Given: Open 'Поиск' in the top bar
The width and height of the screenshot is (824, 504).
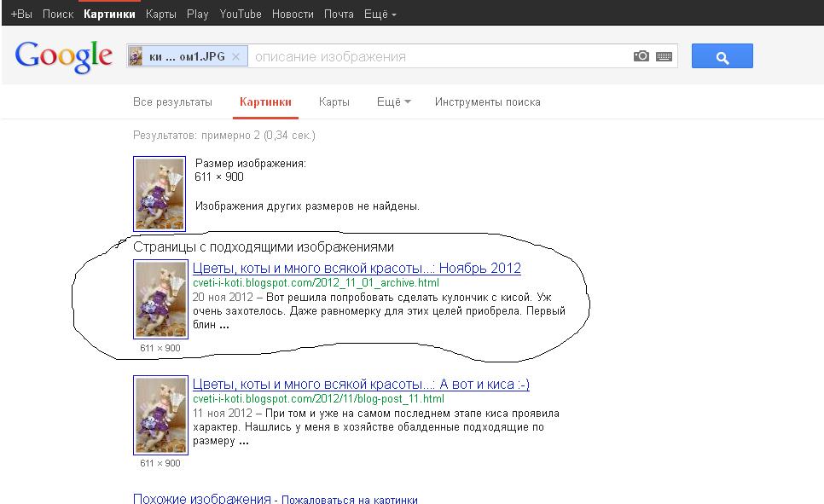Looking at the screenshot, I should point(58,14).
